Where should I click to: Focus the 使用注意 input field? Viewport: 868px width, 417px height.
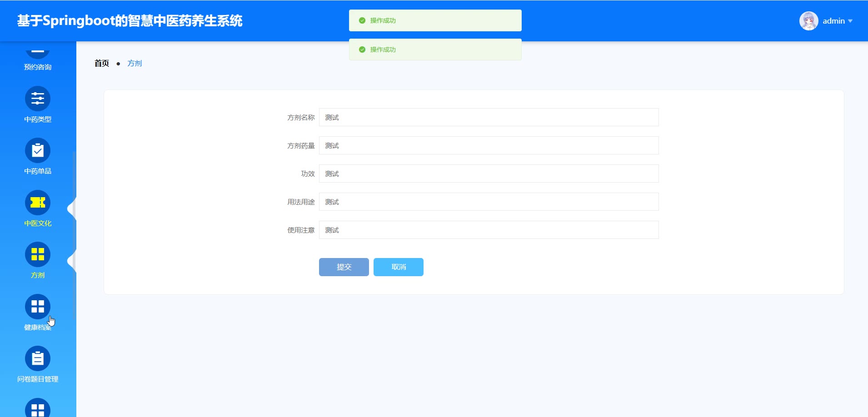(x=489, y=230)
